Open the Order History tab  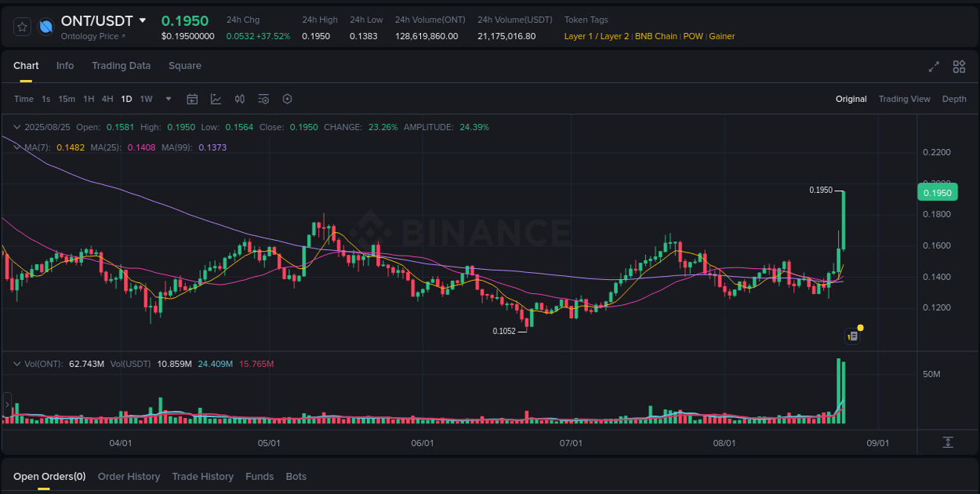coord(129,476)
